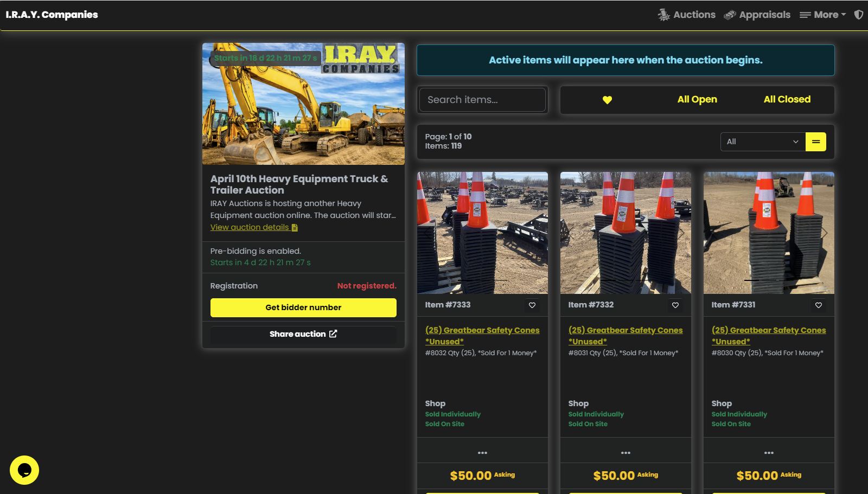
Task: Open Item #7331 cone photo
Action: coord(769,233)
